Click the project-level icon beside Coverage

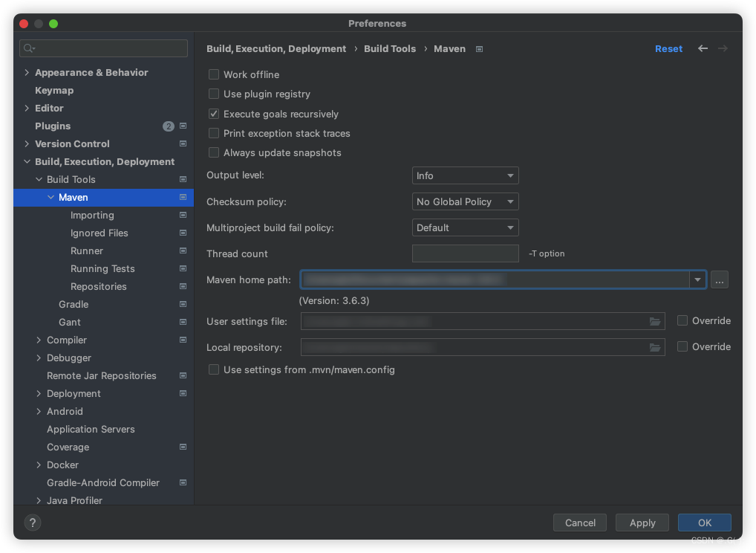tap(183, 447)
